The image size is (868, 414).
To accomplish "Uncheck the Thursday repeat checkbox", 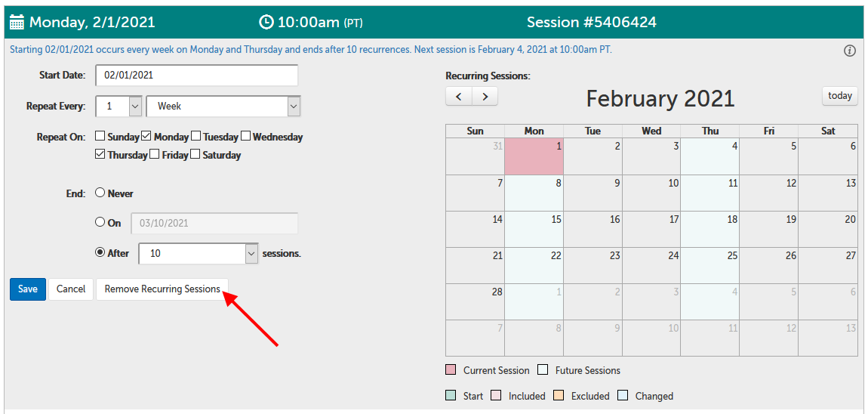I will point(100,155).
